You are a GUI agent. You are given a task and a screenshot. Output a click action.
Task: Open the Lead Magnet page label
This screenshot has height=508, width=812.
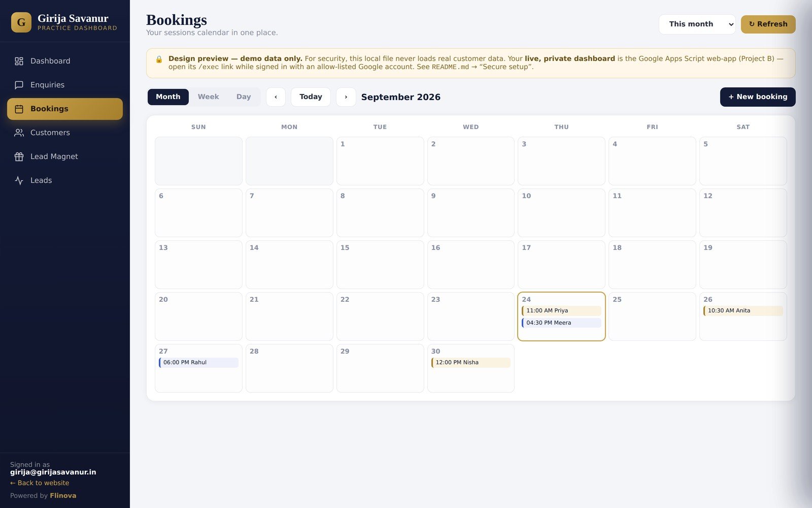tap(54, 156)
